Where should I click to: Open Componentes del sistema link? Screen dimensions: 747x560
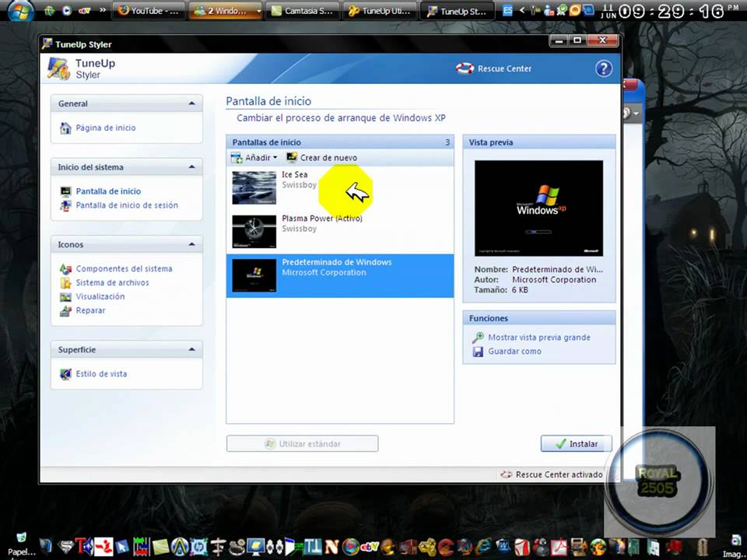pyautogui.click(x=124, y=269)
